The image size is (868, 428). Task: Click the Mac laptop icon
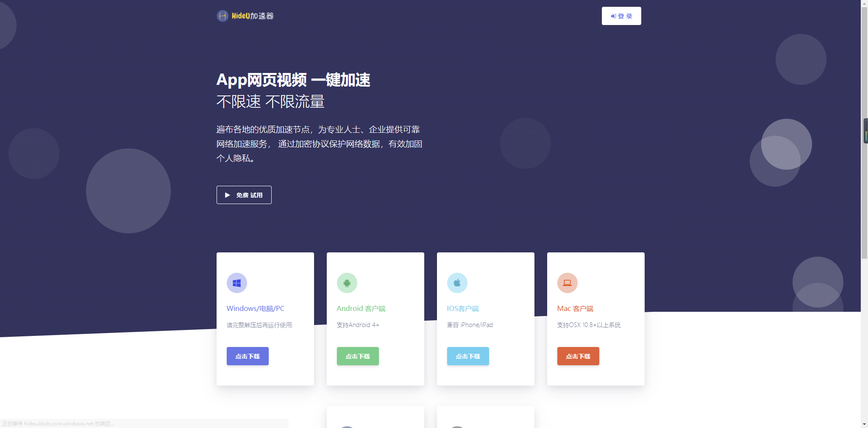(568, 283)
